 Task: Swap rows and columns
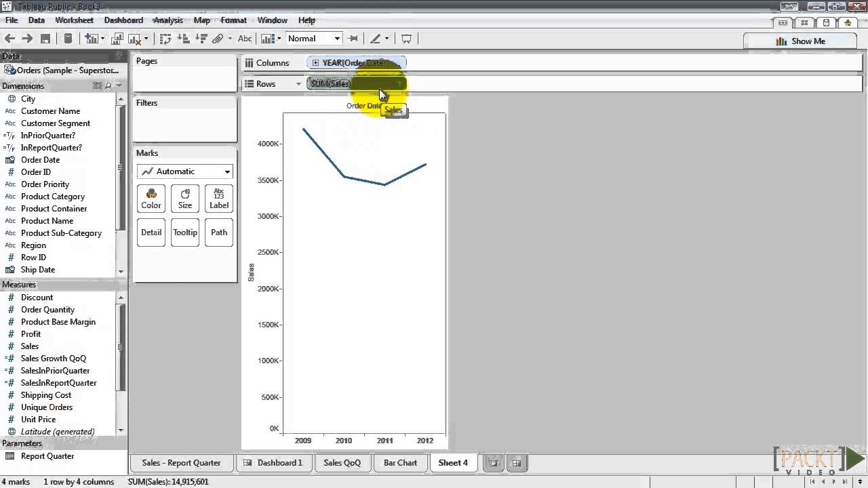165,39
